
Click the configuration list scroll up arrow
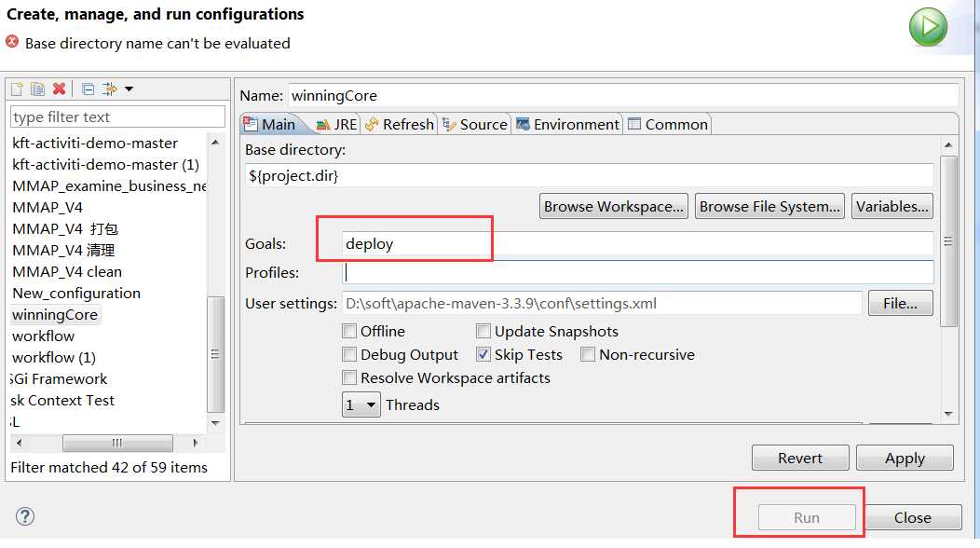[215, 143]
